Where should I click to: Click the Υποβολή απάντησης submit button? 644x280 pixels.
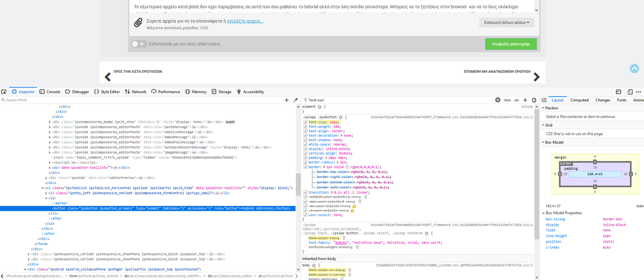click(x=511, y=44)
